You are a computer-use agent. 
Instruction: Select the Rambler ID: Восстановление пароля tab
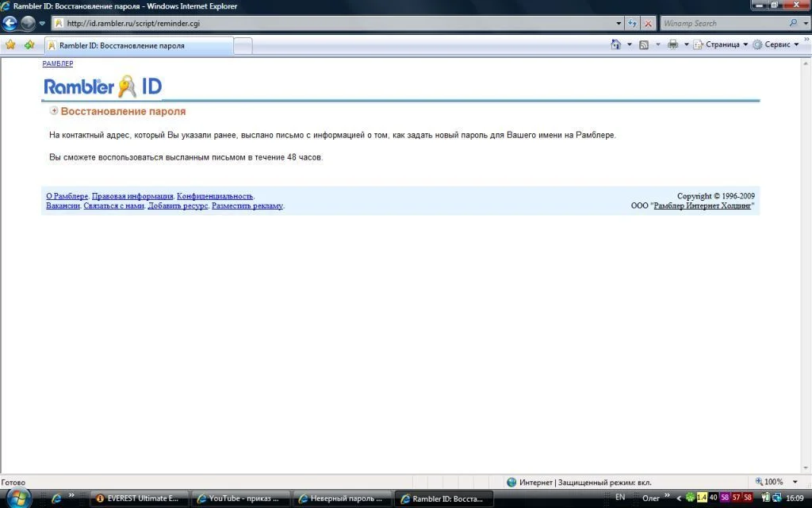[x=139, y=45]
